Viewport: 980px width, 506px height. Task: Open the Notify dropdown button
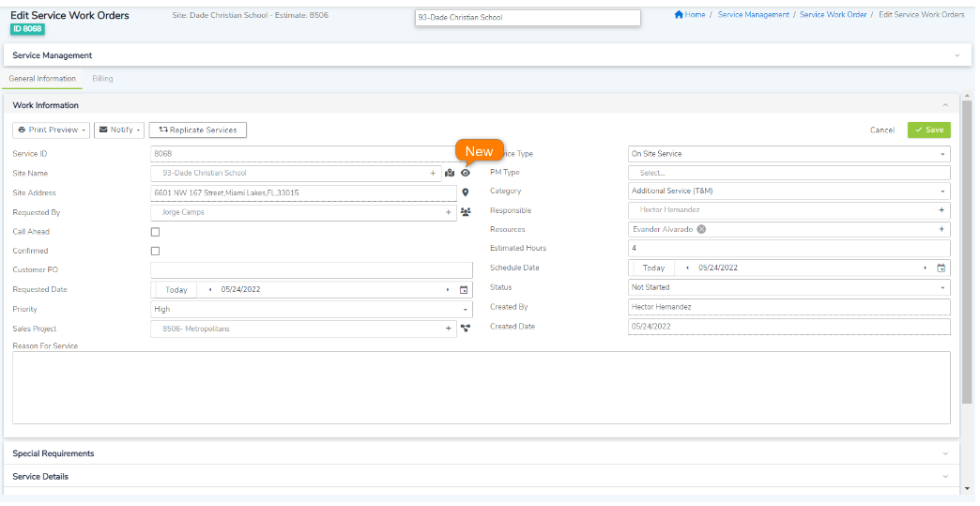tap(119, 130)
